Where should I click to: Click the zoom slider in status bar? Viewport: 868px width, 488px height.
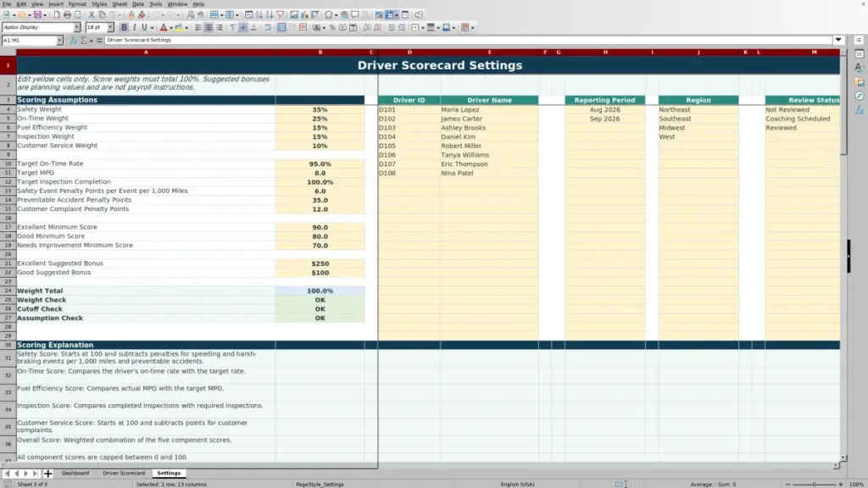coord(814,484)
